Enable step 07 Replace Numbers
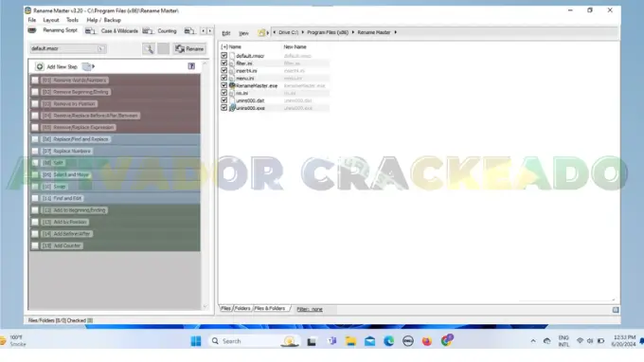644x362 pixels. pyautogui.click(x=35, y=152)
